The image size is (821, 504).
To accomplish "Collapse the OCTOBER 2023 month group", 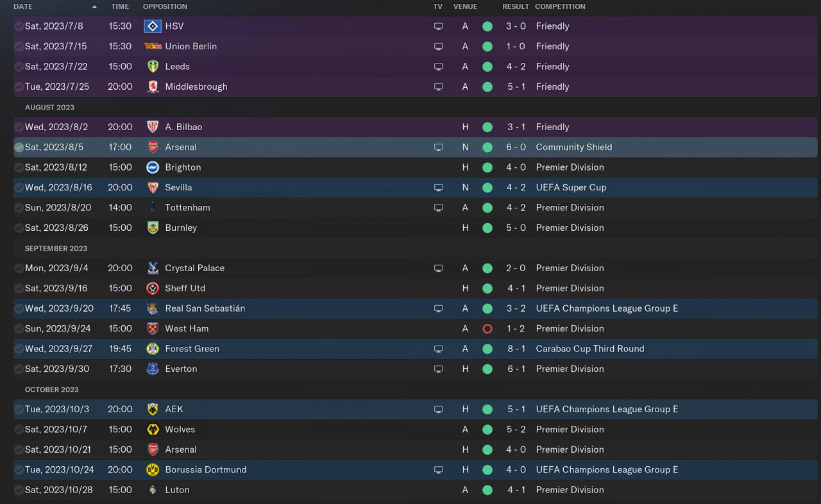I will tap(51, 389).
